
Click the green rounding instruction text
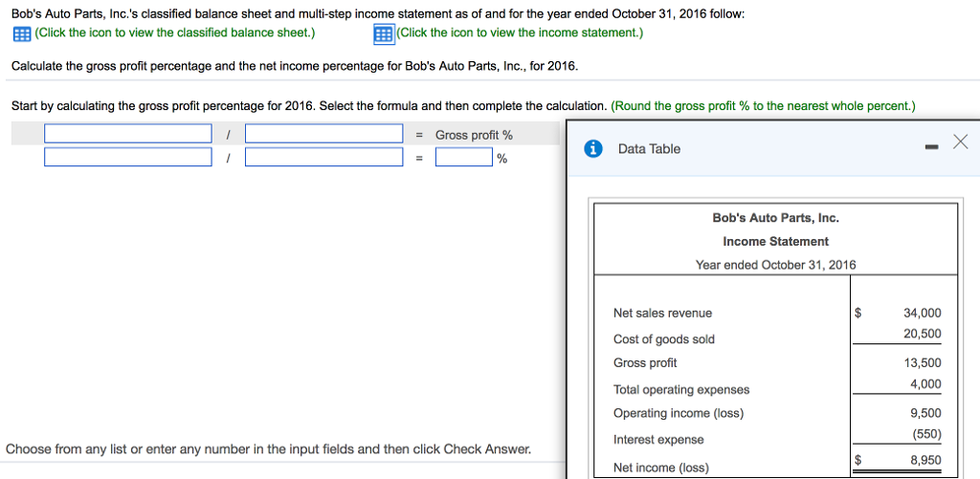click(x=763, y=106)
